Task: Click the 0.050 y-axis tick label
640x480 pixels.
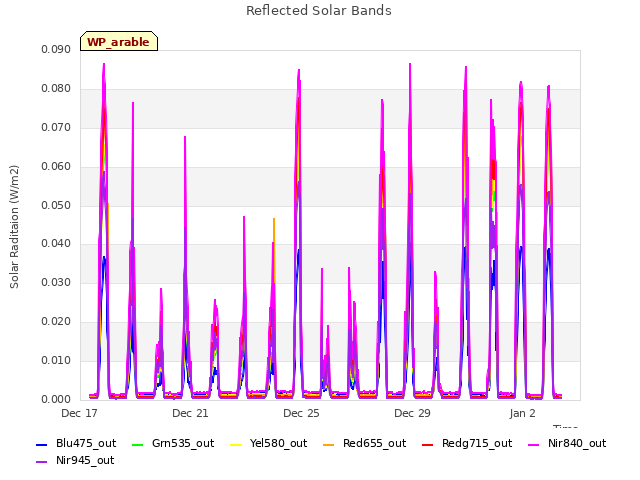Action: click(x=56, y=205)
